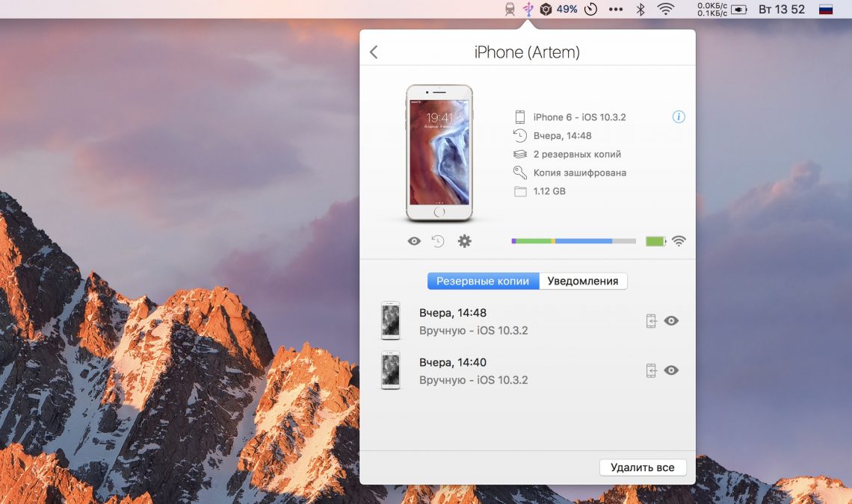The height and width of the screenshot is (504, 852).
Task: Click thumbnail of the 14:40 backup
Action: [390, 370]
